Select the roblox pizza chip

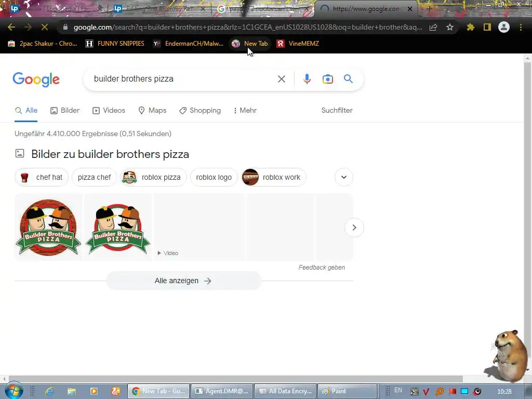click(x=153, y=177)
